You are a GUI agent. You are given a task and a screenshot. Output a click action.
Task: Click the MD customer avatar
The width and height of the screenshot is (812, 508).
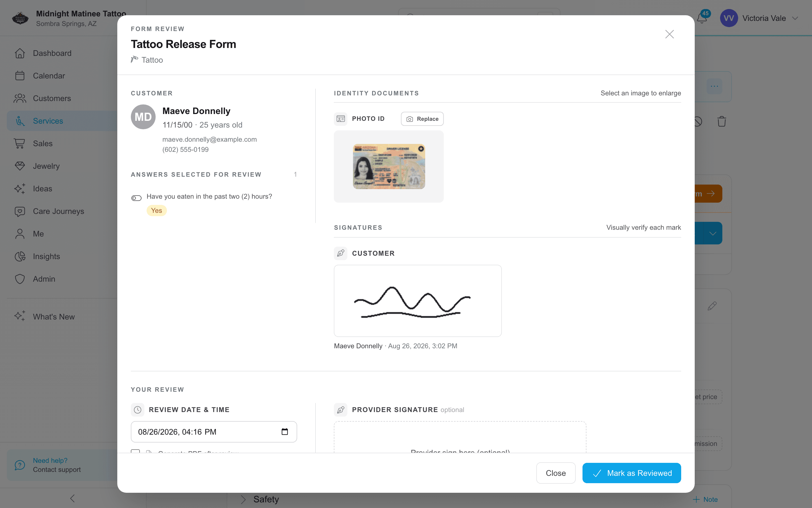[143, 117]
